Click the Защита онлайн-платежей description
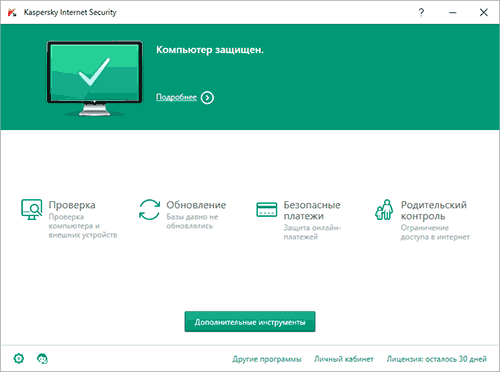The image size is (500, 372). [x=312, y=232]
